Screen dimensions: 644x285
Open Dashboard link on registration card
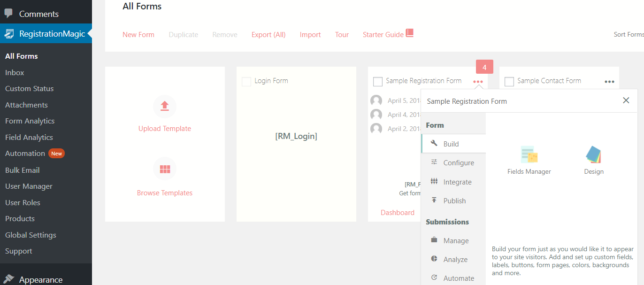pyautogui.click(x=398, y=212)
